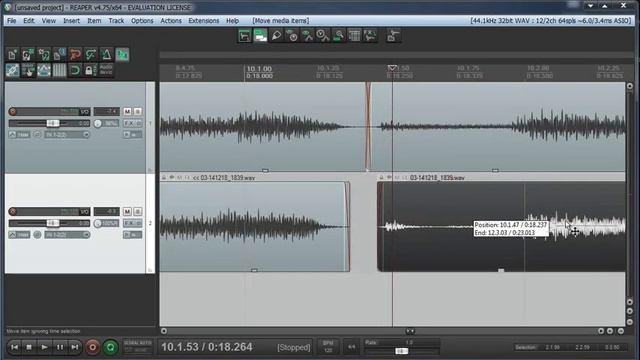Arm track 1 for recording
Viewport: 640px width, 360px height.
point(13,111)
